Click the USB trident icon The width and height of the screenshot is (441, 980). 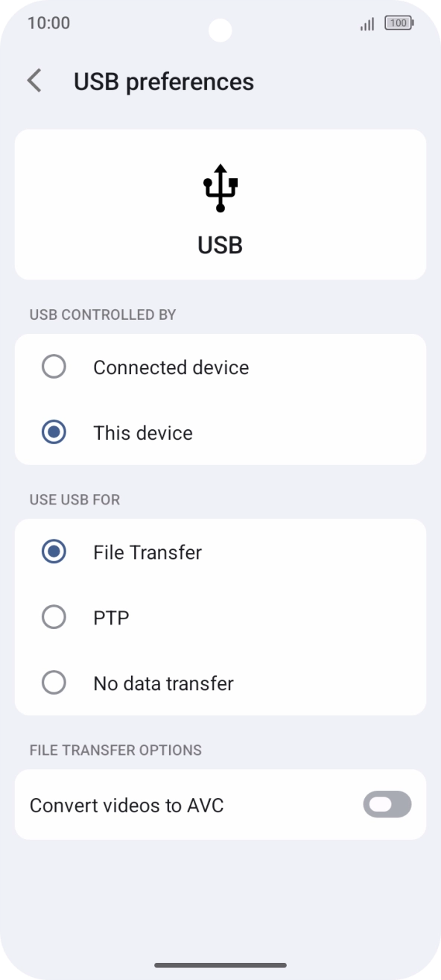point(220,188)
